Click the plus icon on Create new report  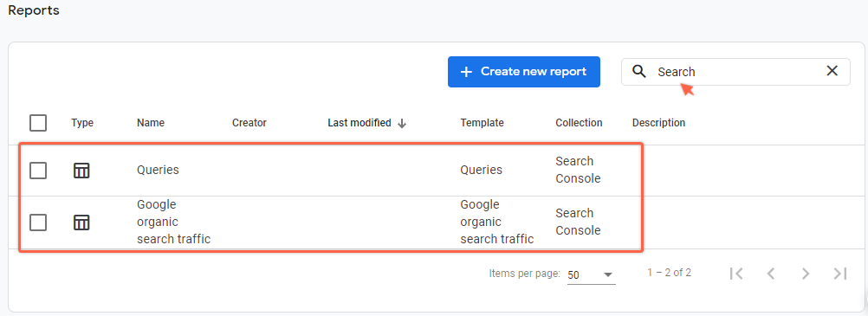[x=467, y=72]
